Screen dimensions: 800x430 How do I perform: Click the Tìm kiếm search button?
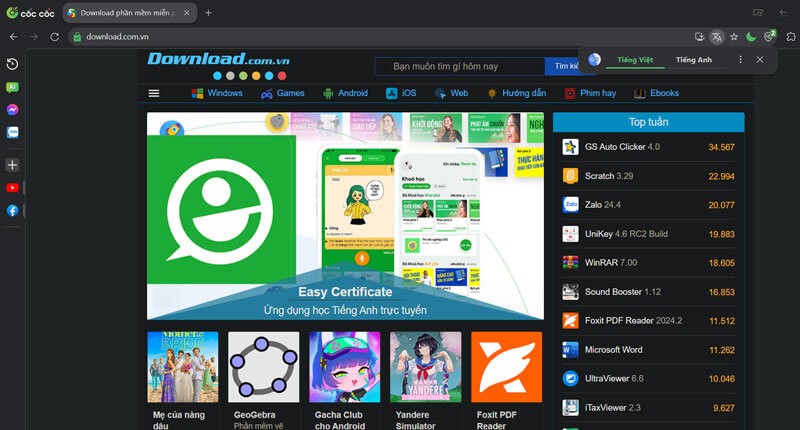pos(562,66)
